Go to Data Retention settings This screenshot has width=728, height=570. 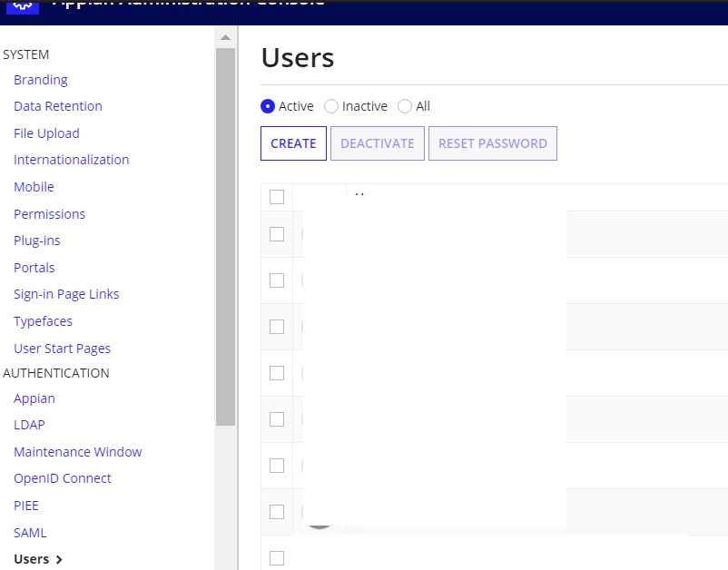(x=57, y=106)
